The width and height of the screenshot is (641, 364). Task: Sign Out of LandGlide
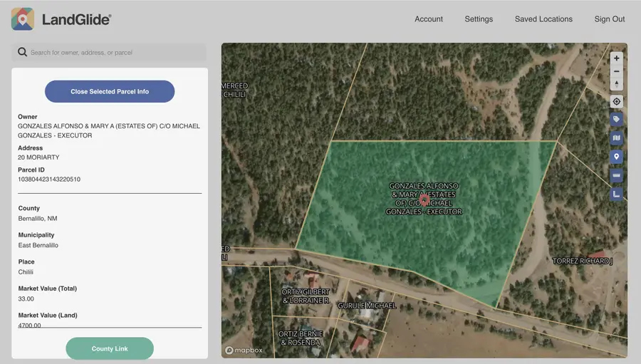tap(610, 19)
